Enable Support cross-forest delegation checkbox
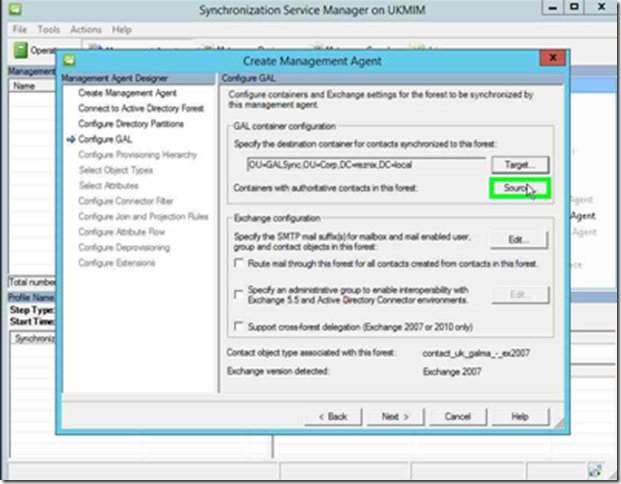Image resolution: width=621 pixels, height=484 pixels. pyautogui.click(x=238, y=326)
